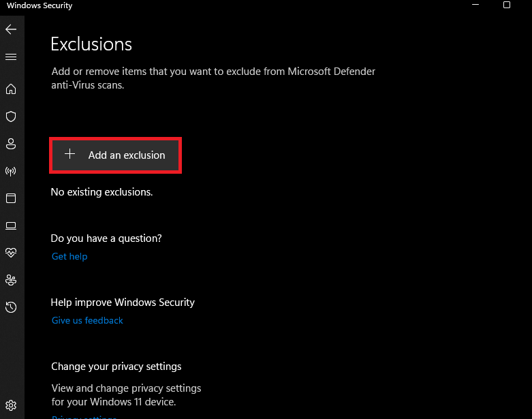The height and width of the screenshot is (419, 532).
Task: Go back using the back arrow
Action: pyautogui.click(x=11, y=29)
